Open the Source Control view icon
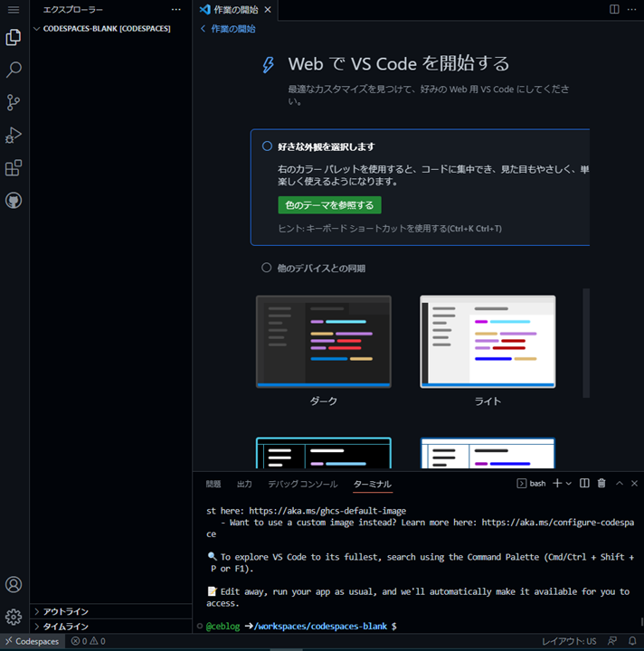 point(14,102)
